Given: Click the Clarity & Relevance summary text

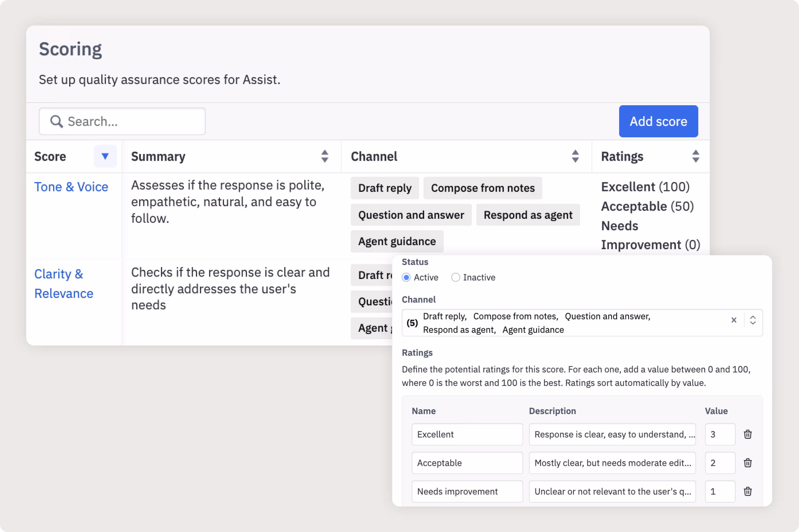Looking at the screenshot, I should click(230, 289).
